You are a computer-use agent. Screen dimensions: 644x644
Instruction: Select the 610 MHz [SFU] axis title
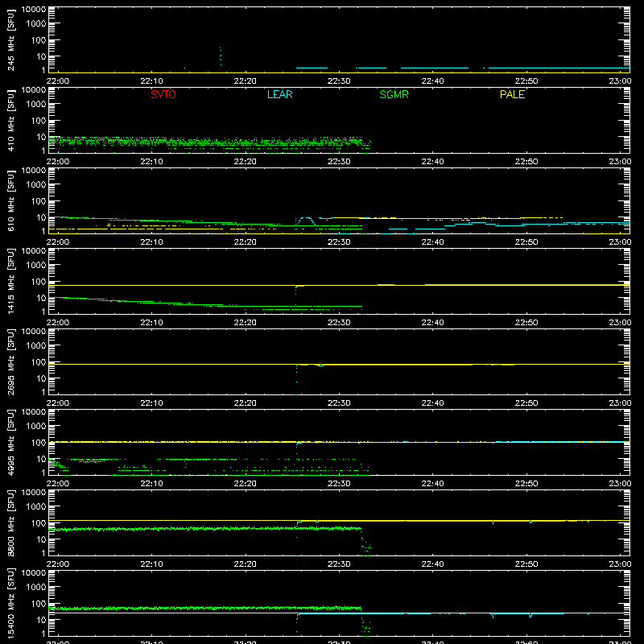click(11, 200)
